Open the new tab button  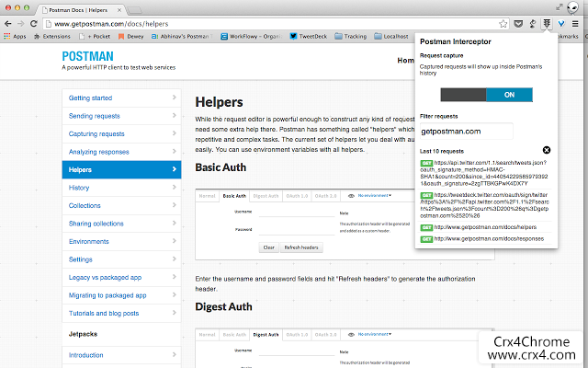[x=135, y=10]
